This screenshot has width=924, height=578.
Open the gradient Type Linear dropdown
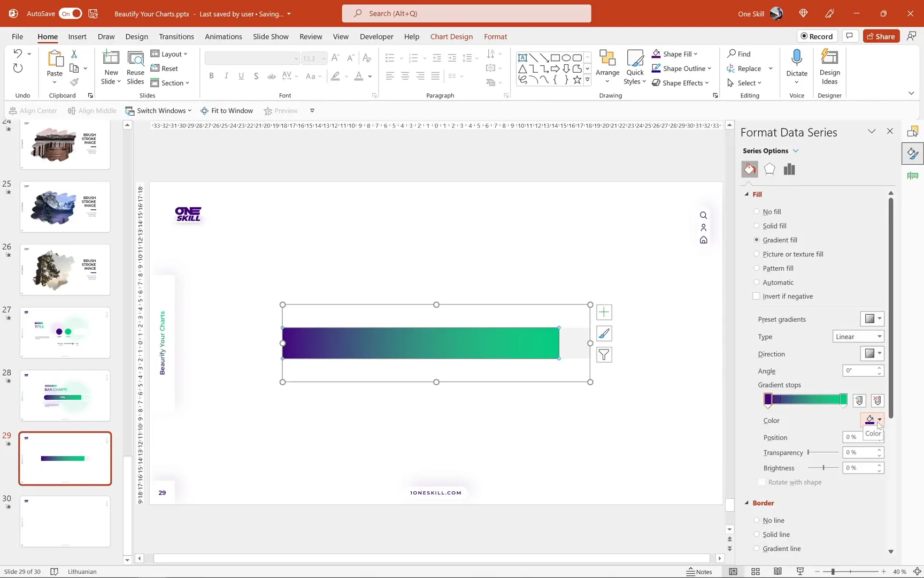pos(858,337)
